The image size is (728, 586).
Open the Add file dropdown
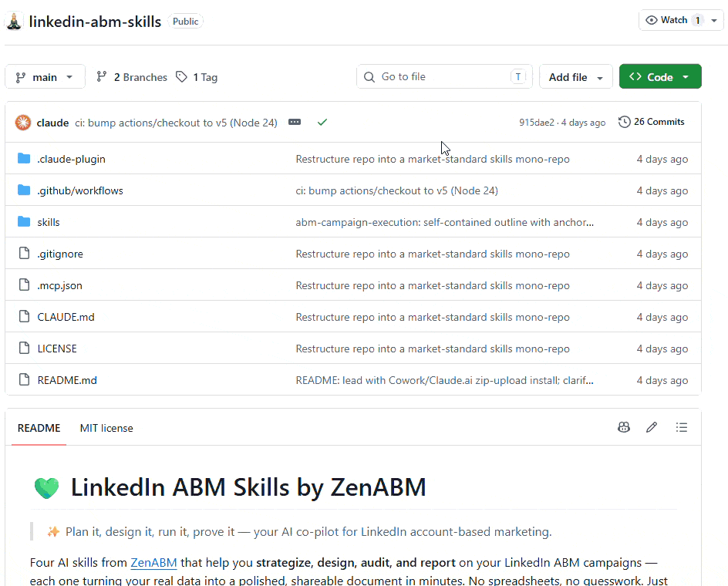coord(576,76)
